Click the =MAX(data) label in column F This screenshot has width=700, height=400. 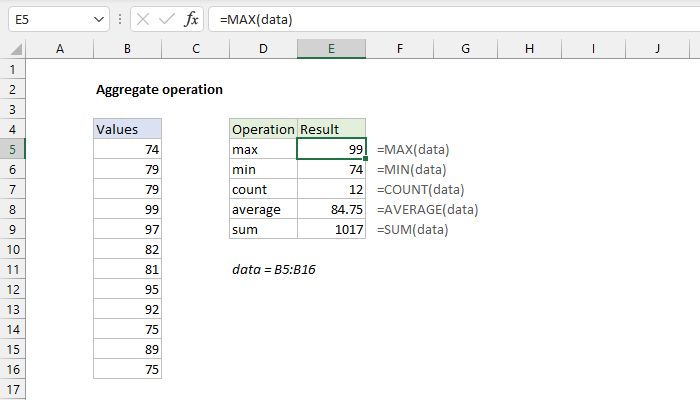[x=413, y=150]
